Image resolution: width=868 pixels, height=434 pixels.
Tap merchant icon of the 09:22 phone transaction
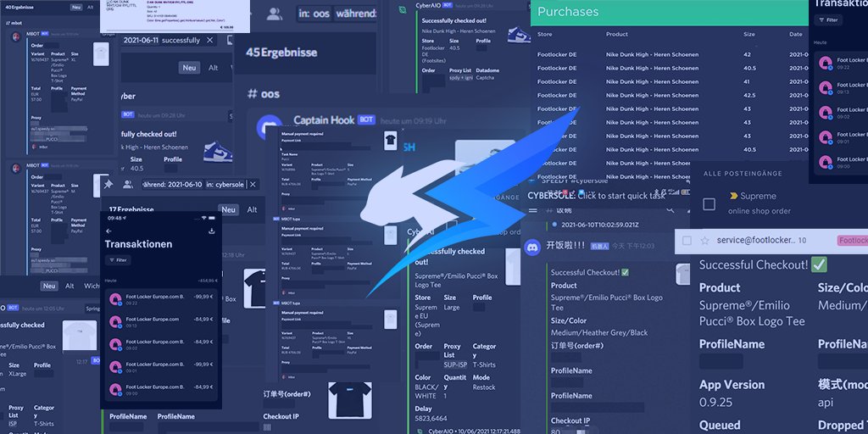tap(115, 299)
